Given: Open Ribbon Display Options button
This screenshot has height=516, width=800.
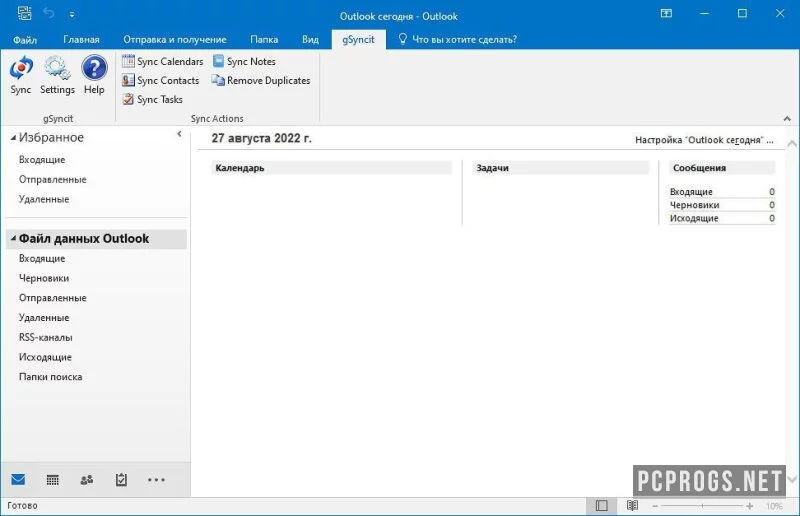Looking at the screenshot, I should tap(666, 14).
